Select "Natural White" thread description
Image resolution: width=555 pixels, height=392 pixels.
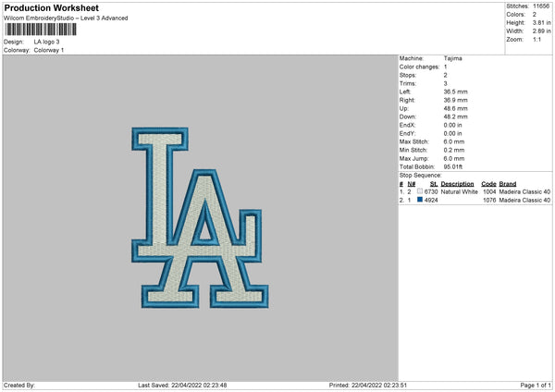click(460, 191)
